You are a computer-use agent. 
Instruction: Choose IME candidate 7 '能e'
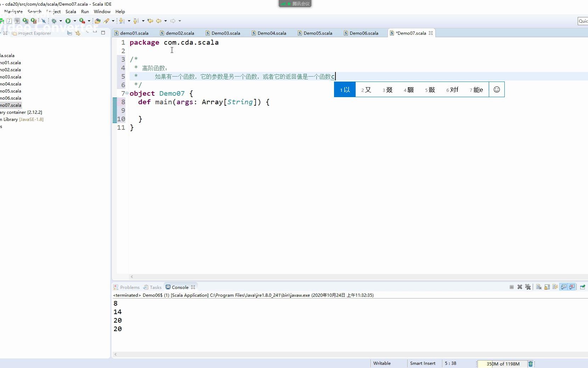pos(476,90)
